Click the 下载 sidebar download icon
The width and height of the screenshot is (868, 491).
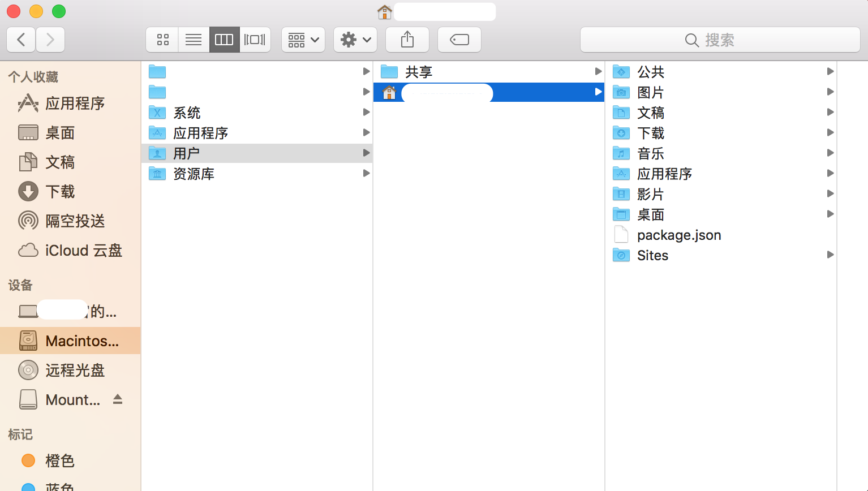[28, 192]
